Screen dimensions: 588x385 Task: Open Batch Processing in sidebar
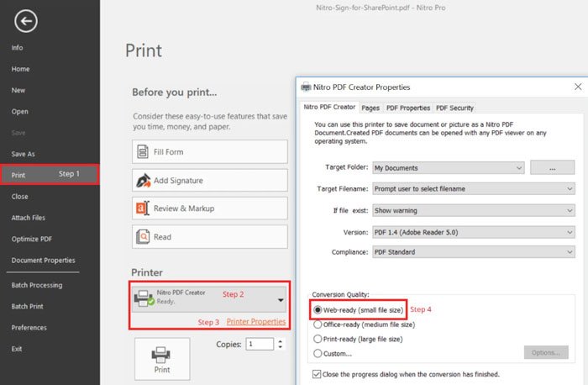pos(37,285)
